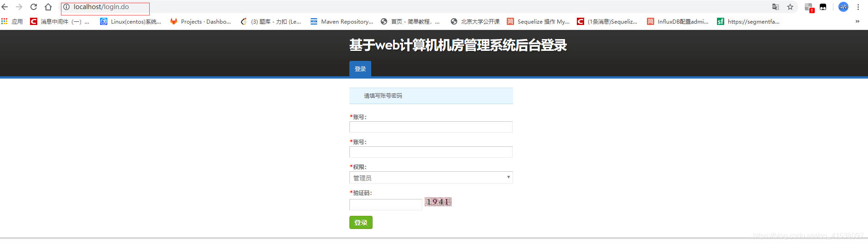The width and height of the screenshot is (868, 244).
Task: Focus the first 账号 input field
Action: 431,127
